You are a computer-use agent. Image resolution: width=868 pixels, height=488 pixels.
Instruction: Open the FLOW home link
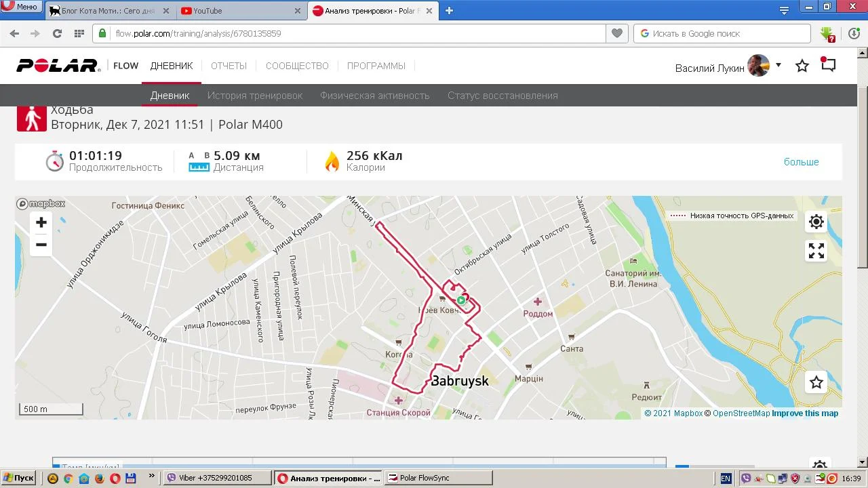click(x=125, y=66)
